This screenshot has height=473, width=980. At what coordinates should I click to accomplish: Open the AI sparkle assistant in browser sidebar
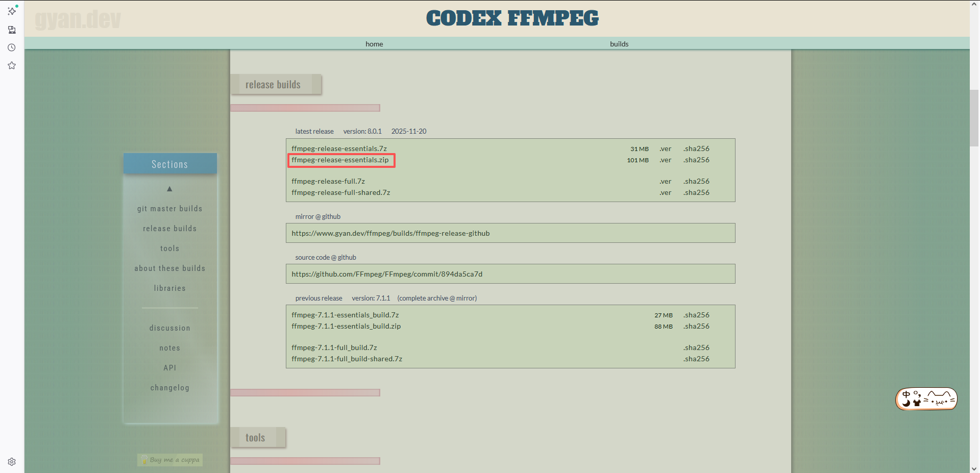point(12,11)
